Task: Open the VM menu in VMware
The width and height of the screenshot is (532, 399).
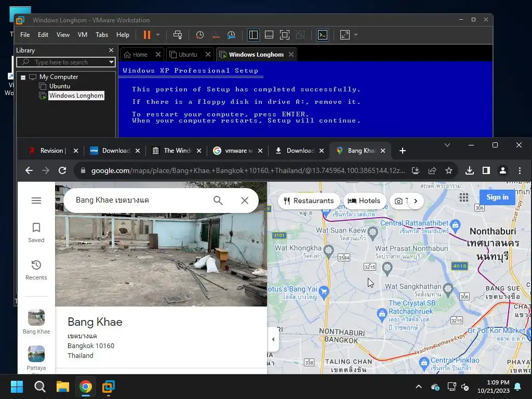Action: pos(83,35)
